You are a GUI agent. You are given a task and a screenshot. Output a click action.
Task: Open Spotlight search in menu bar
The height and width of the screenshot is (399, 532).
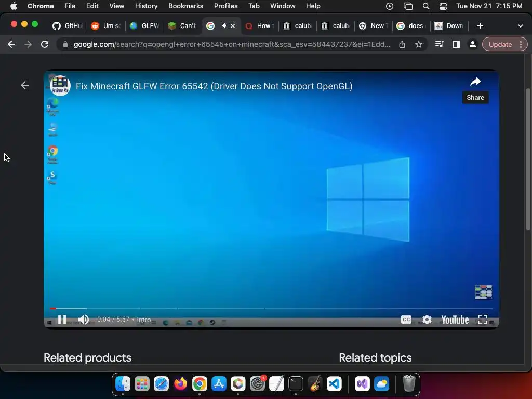pos(426,6)
